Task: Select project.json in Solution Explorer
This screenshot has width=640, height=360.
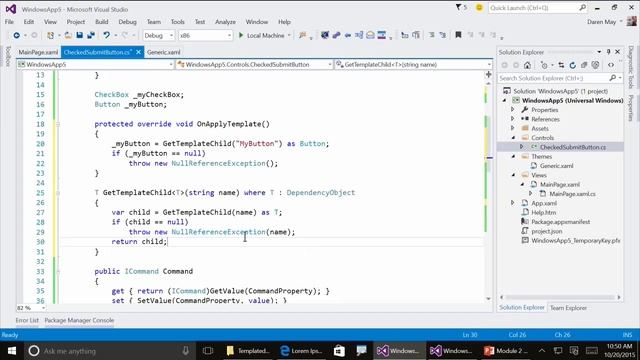Action: 547,231
